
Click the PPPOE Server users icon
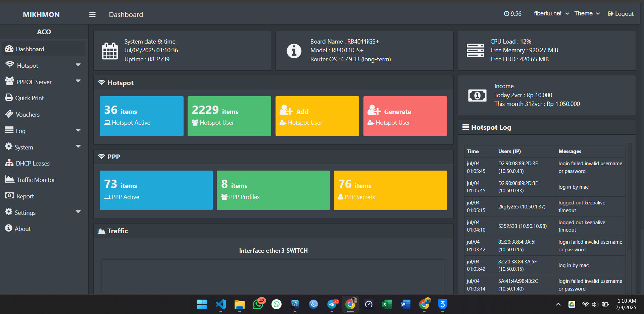[x=9, y=81]
